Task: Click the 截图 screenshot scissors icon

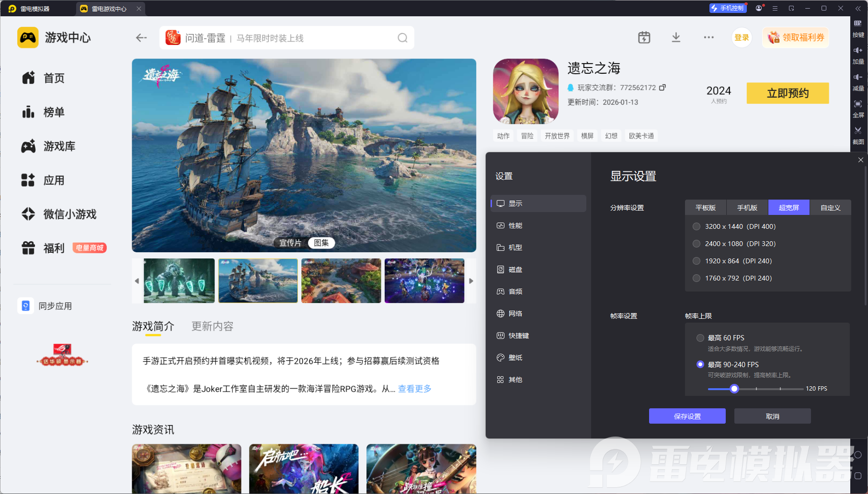Action: click(858, 130)
